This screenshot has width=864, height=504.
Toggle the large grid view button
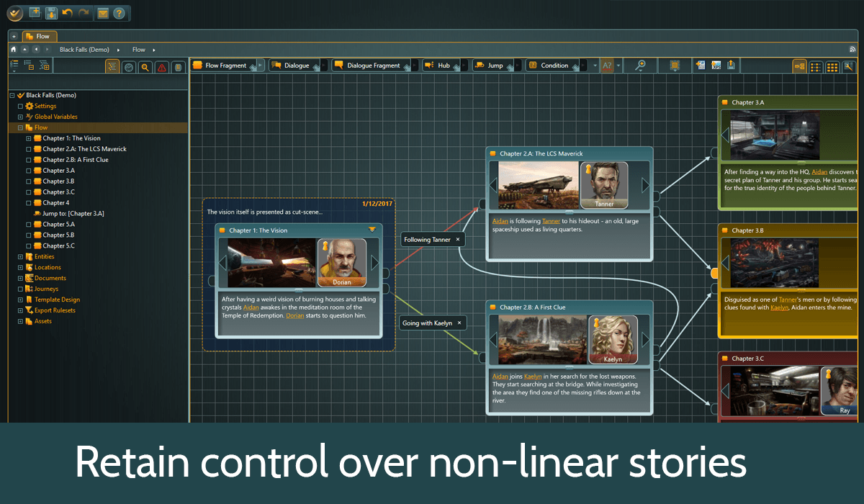tap(832, 66)
